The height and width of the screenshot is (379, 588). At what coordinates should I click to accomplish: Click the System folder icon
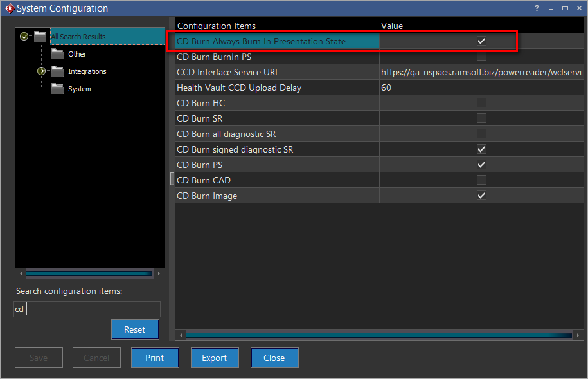[x=58, y=89]
